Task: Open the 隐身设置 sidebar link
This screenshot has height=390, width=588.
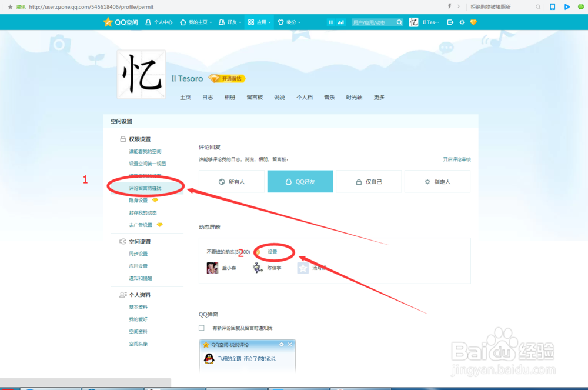Action: click(138, 200)
